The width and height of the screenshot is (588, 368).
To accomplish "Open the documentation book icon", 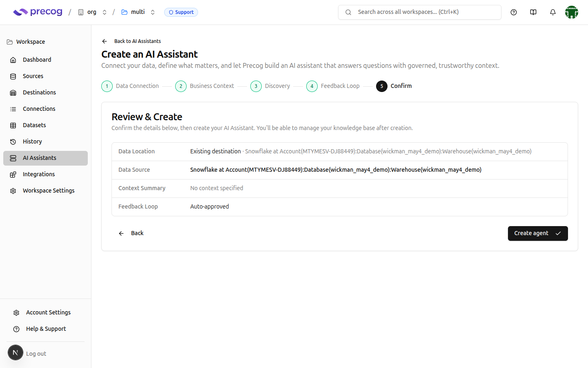I will tap(533, 12).
